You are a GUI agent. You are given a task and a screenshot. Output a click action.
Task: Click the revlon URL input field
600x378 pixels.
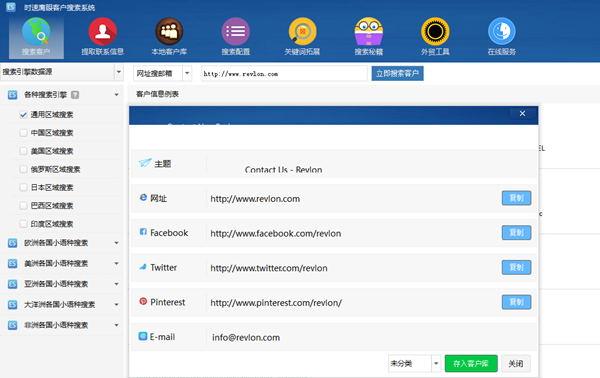click(284, 73)
